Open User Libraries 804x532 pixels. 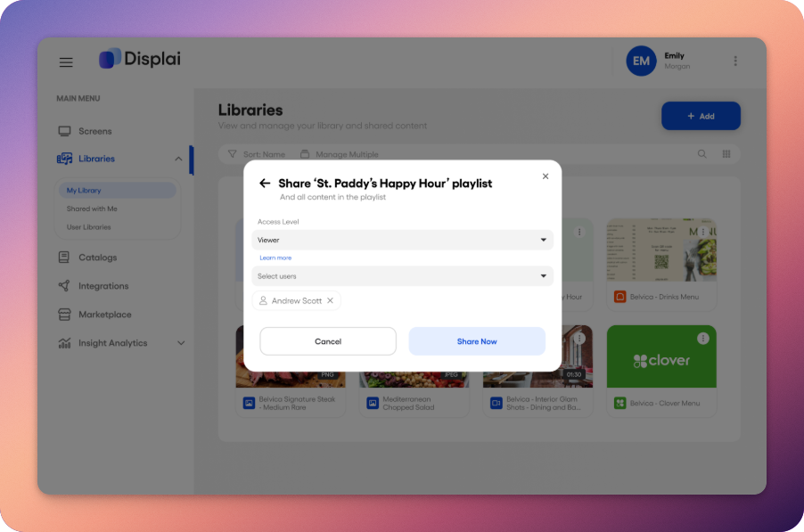[89, 227]
